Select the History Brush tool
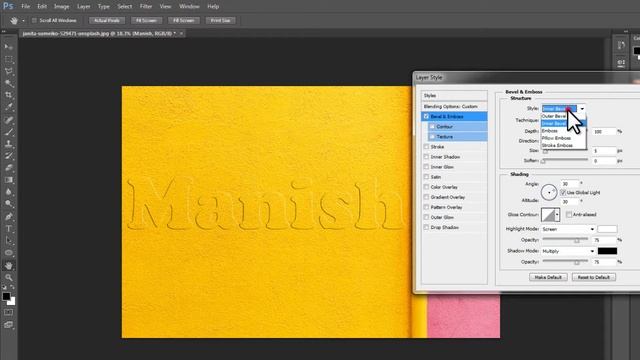The width and height of the screenshot is (640, 360). point(9,156)
